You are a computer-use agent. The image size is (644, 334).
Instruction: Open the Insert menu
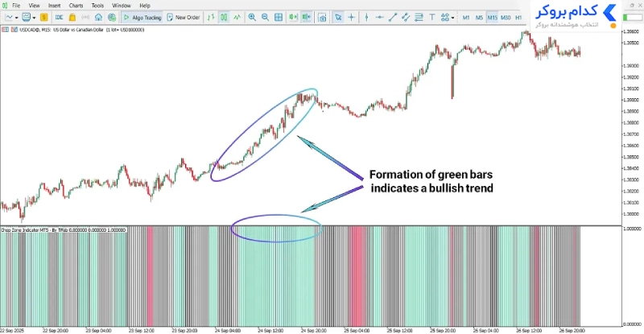click(x=54, y=6)
